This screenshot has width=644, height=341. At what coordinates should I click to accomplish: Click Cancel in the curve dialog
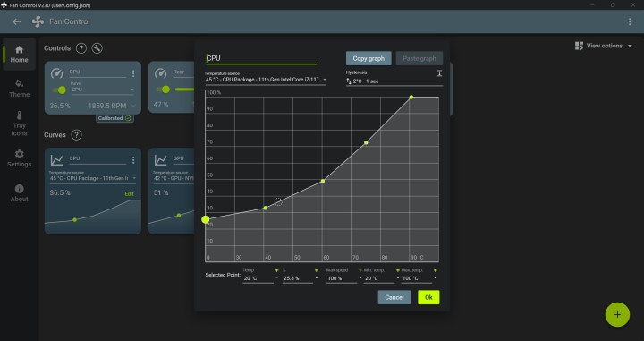pos(394,297)
